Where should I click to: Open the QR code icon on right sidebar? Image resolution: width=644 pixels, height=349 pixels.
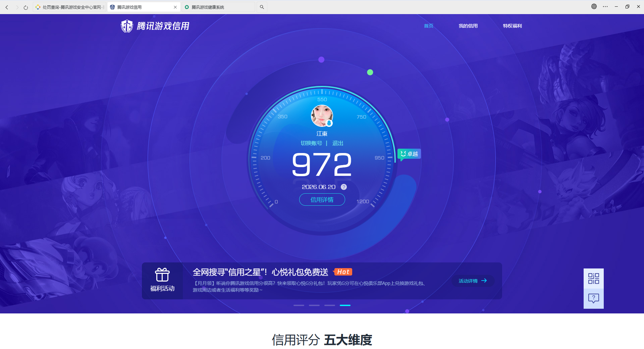coord(594,279)
